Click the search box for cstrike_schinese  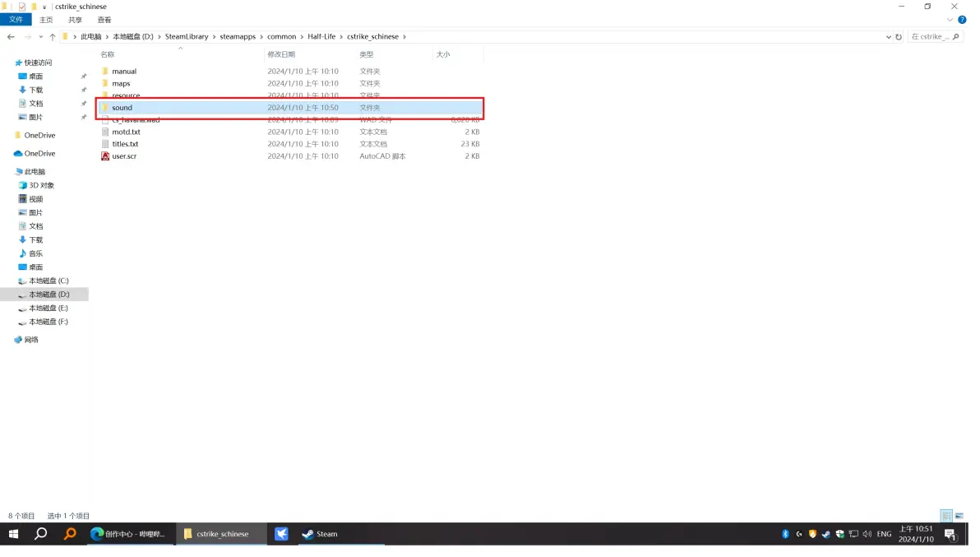pos(934,37)
